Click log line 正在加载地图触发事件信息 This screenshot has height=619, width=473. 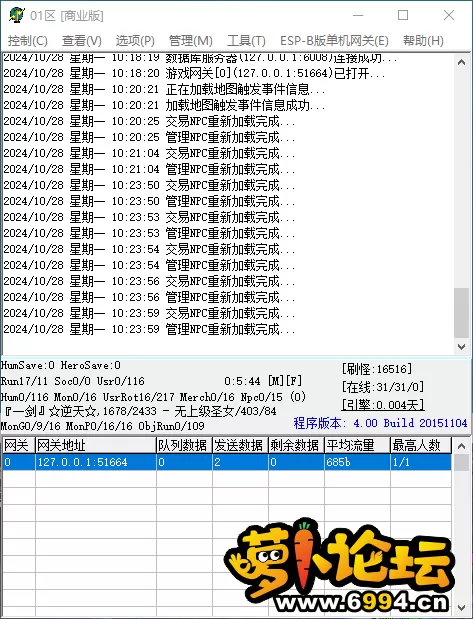point(164,89)
